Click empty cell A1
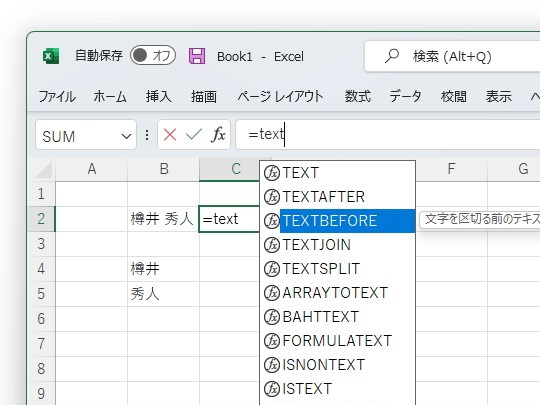This screenshot has width=540, height=405. (x=92, y=194)
